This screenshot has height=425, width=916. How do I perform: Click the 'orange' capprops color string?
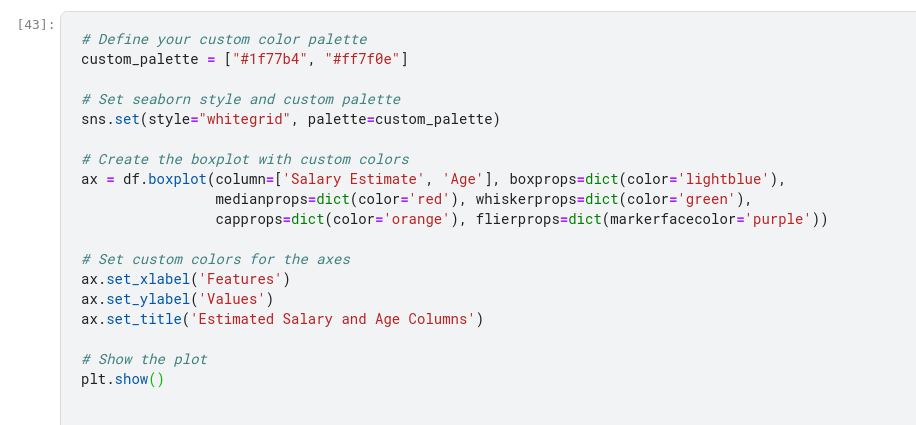[x=412, y=220]
